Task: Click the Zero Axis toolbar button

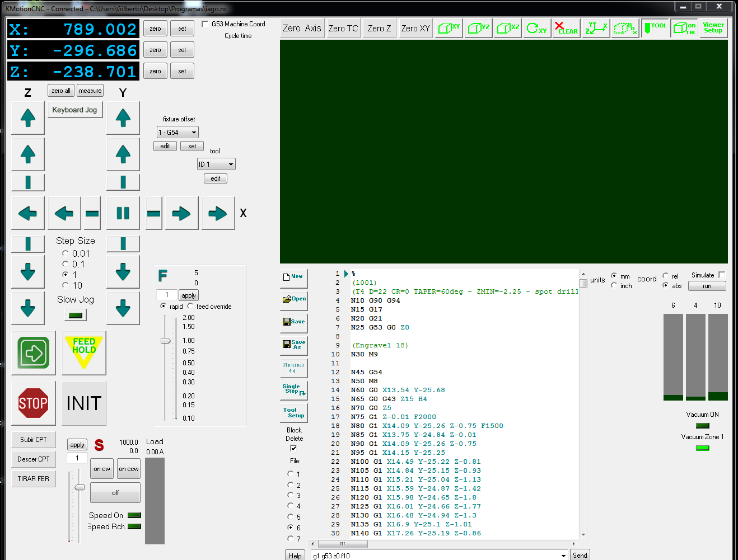Action: 302,28
